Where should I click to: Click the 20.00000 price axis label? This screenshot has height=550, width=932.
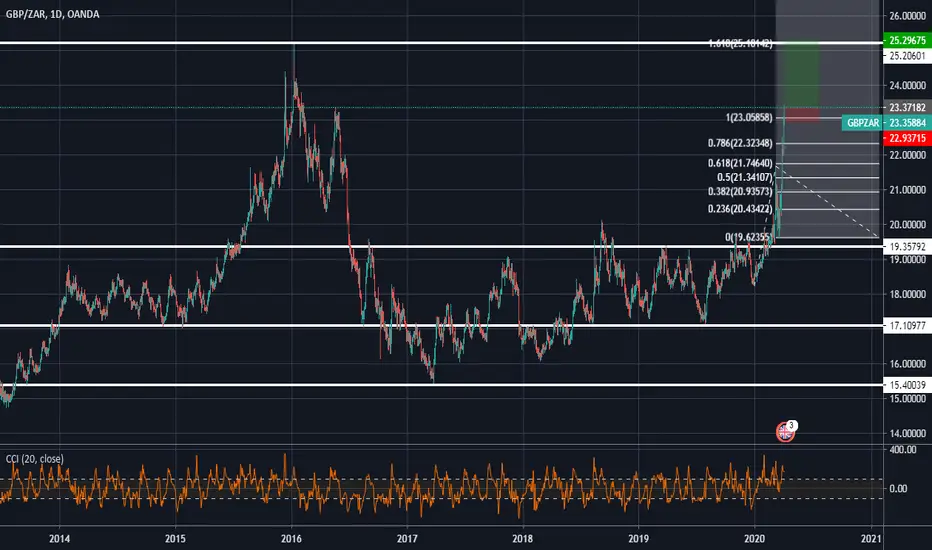(908, 225)
